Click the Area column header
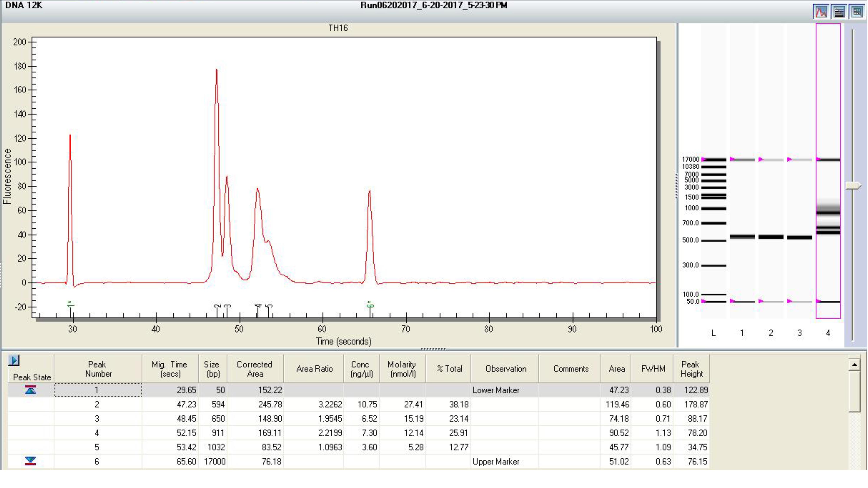868x488 pixels. point(616,369)
